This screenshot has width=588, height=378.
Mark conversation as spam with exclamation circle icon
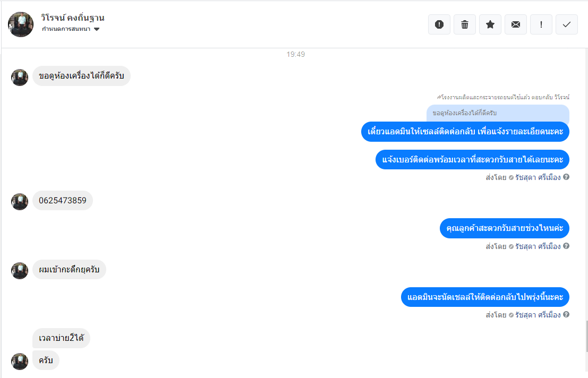[x=439, y=24]
